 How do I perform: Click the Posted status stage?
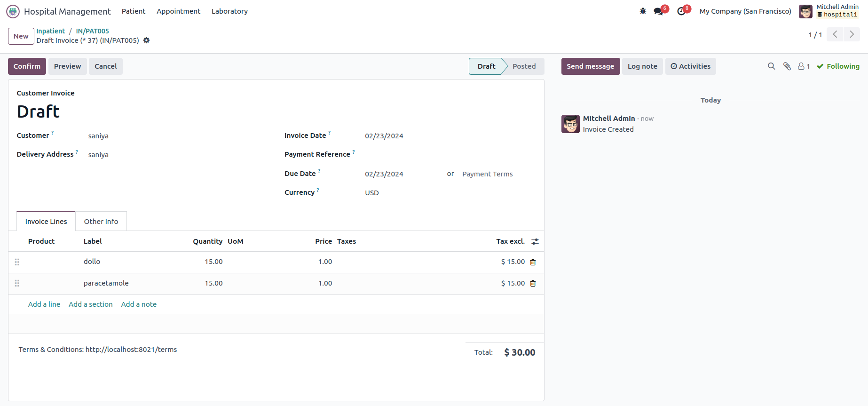pos(524,66)
